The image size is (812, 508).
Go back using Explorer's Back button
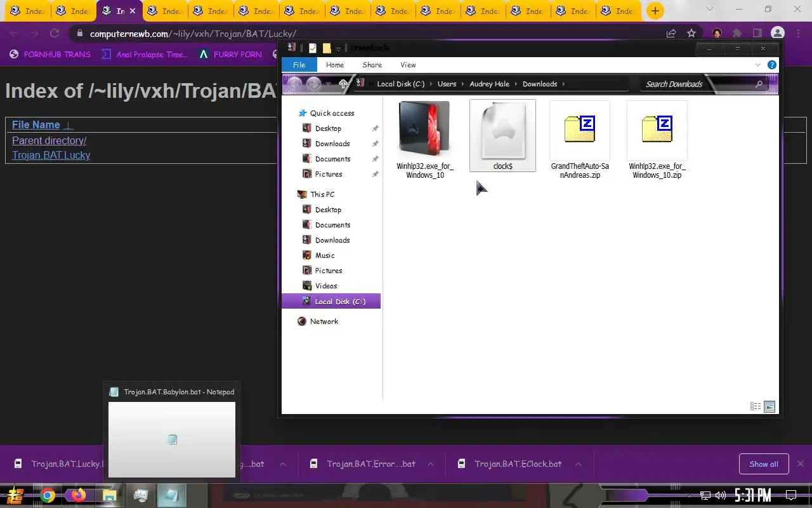point(294,84)
